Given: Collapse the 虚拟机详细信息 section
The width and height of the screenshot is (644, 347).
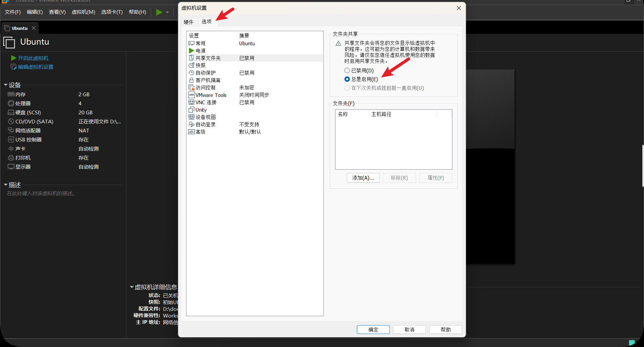Looking at the screenshot, I should click(132, 287).
